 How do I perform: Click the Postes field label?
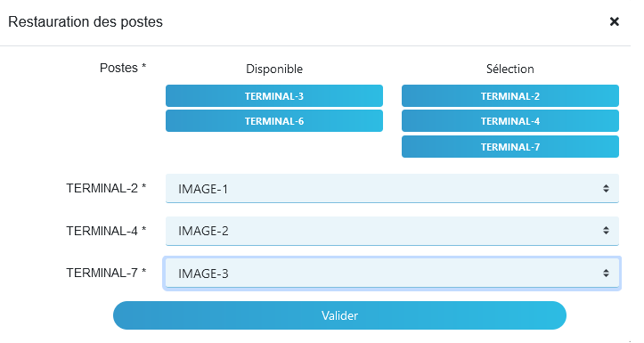coord(123,68)
